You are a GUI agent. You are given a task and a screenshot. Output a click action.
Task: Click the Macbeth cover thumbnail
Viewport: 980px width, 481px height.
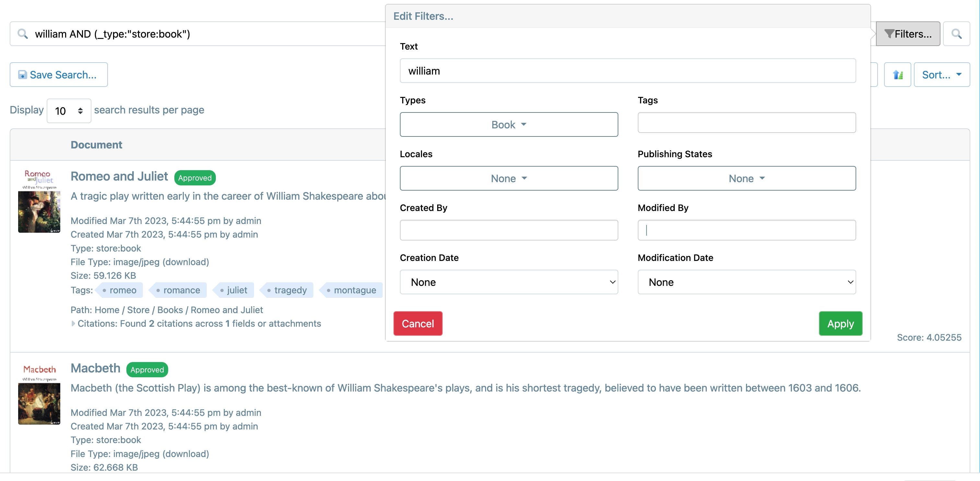39,393
